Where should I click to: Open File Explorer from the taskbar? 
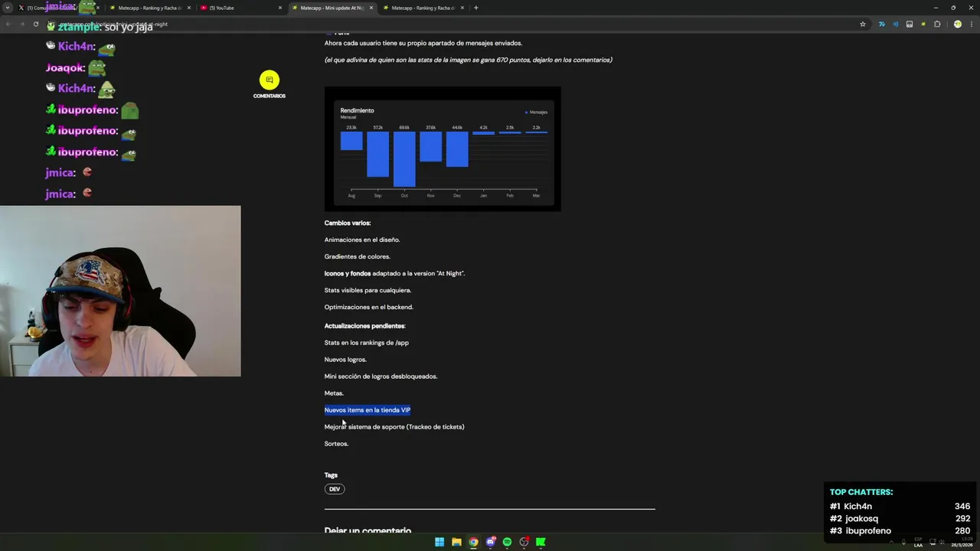(456, 542)
